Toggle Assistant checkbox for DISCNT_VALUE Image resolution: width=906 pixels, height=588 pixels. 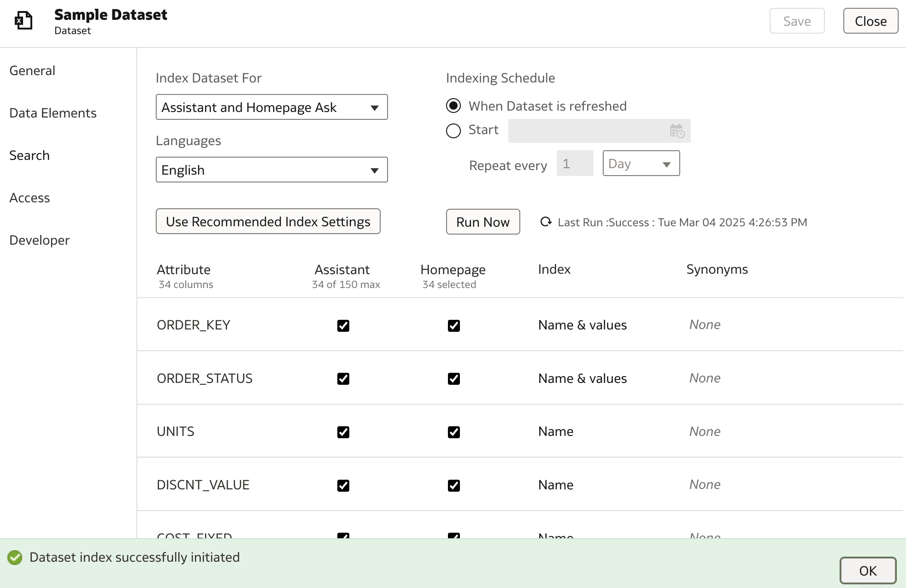(343, 486)
